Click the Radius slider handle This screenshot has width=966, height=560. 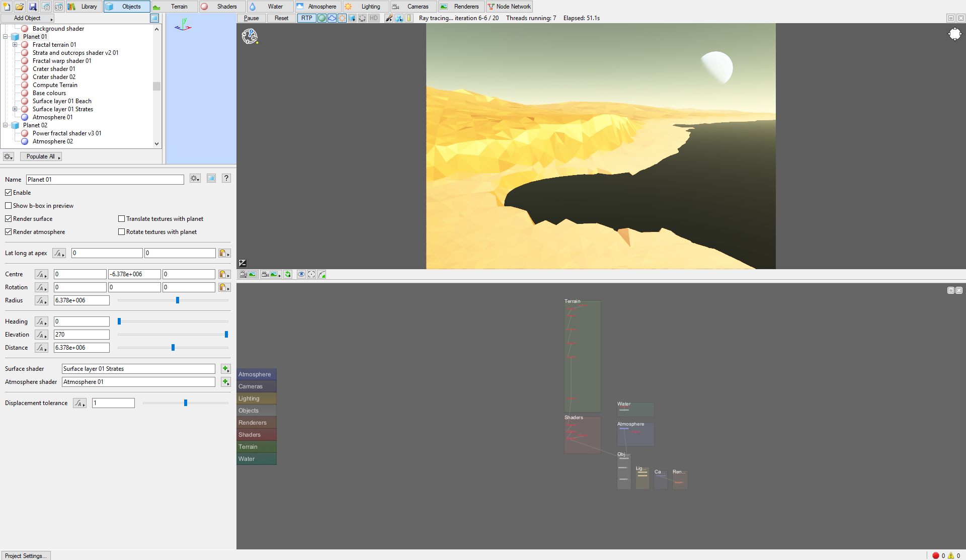tap(178, 300)
